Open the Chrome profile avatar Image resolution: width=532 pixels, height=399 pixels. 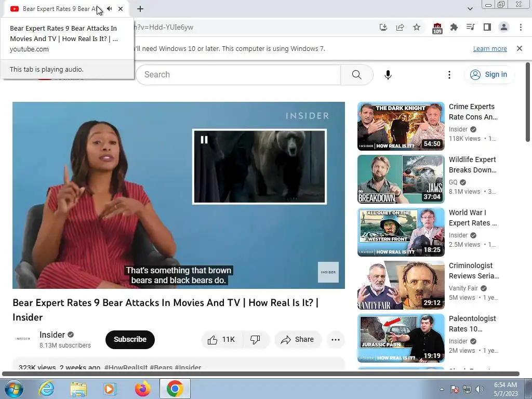click(x=504, y=27)
